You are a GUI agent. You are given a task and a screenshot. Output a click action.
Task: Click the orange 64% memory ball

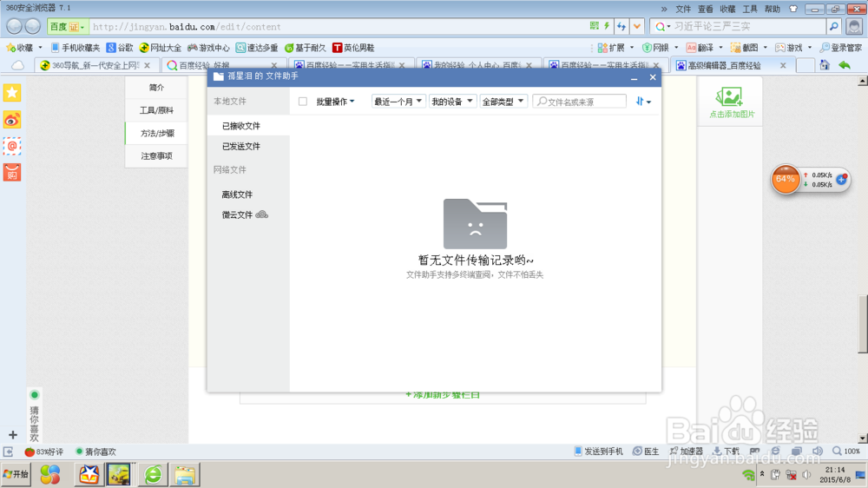click(x=785, y=180)
